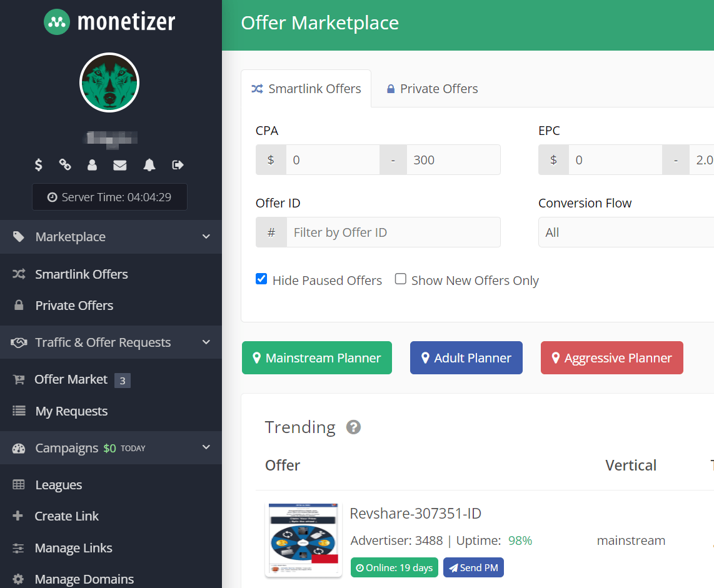Viewport: 714px width, 588px height.
Task: Open Smartlink Offers in sidebar
Action: click(81, 274)
